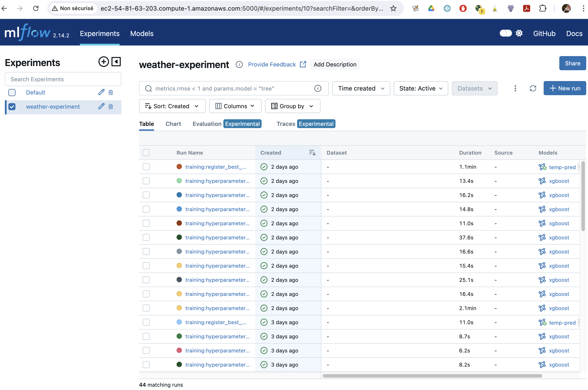The image size is (588, 390).
Task: Open Experiments in top navigation
Action: coord(100,33)
